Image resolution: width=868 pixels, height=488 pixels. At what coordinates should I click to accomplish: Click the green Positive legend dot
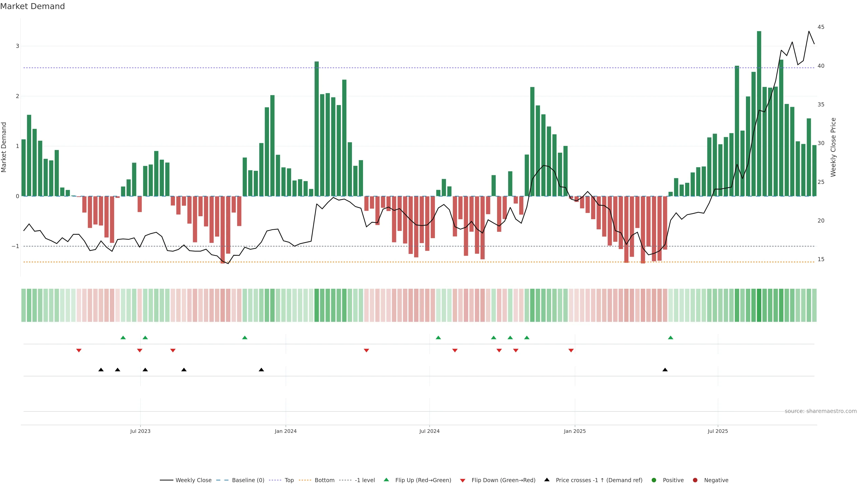coord(654,480)
